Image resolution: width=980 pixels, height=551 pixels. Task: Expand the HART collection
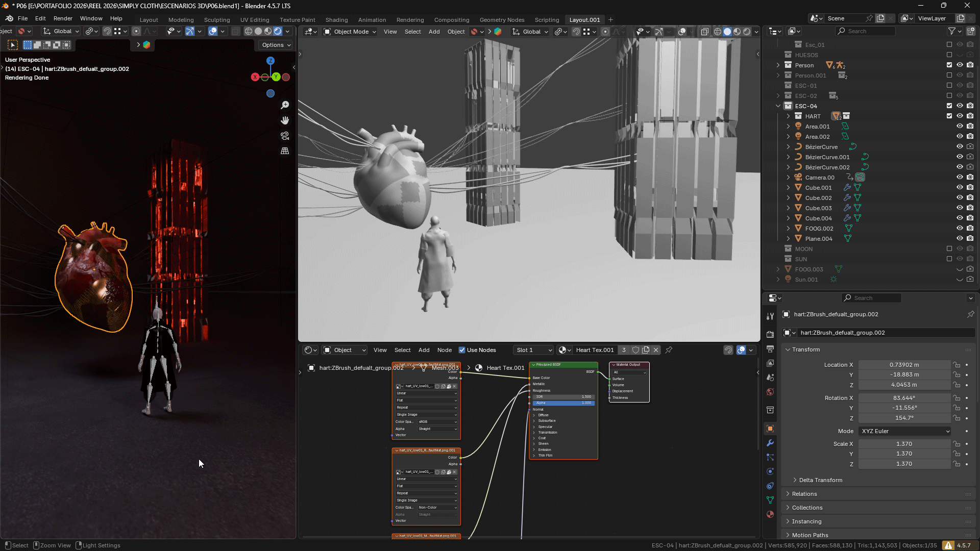[788, 116]
